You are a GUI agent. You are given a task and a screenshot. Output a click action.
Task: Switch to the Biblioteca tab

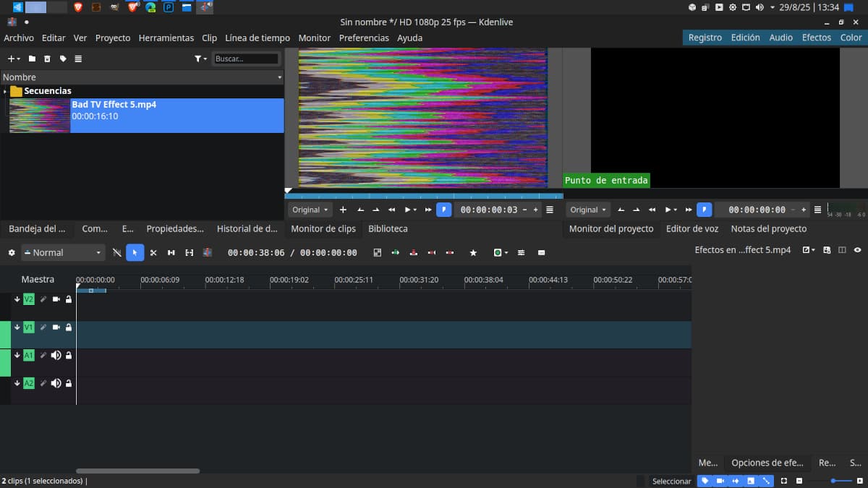(388, 228)
